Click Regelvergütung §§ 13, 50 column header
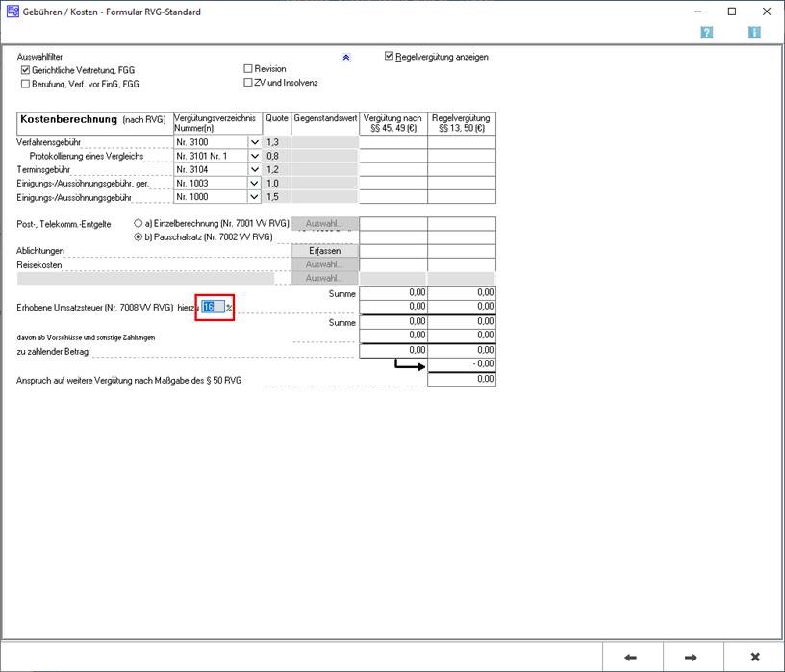This screenshot has height=672, width=785. click(x=462, y=123)
